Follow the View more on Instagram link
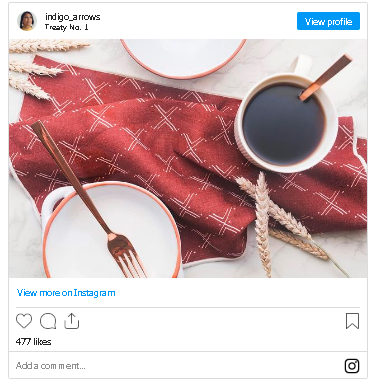 click(x=66, y=293)
